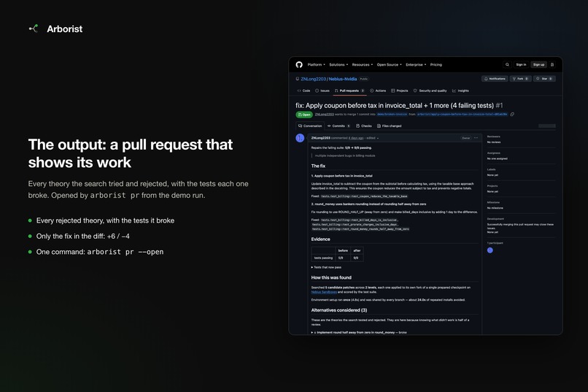Viewport: 588px width, 392px height.
Task: Open the Pull requests repository tab
Action: click(349, 91)
